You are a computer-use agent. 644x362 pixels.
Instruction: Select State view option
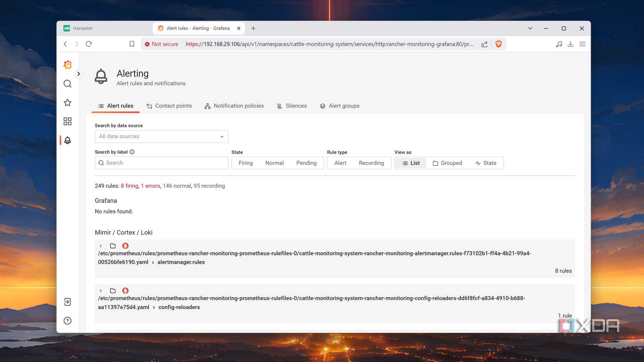(x=486, y=163)
